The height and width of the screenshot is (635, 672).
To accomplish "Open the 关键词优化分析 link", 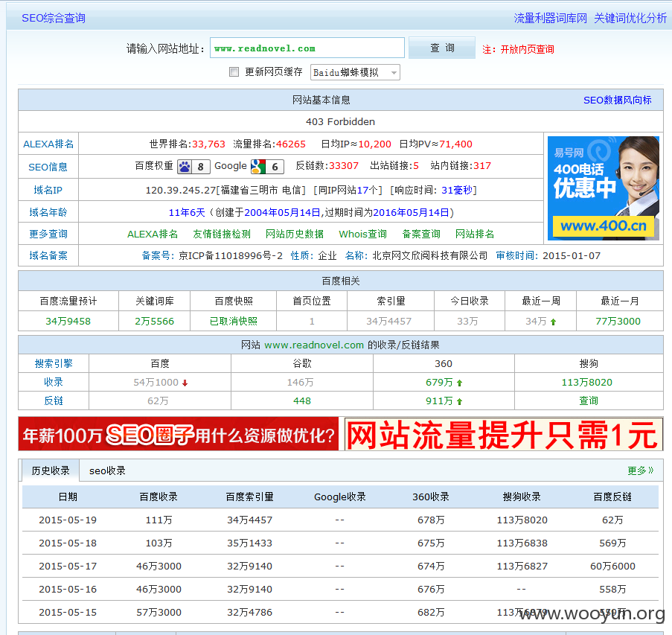I will 630,18.
